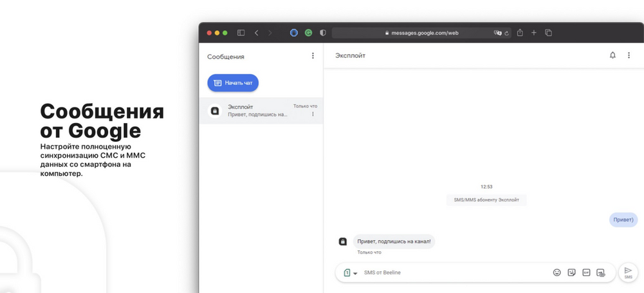Start a new chat with Начать чат

(233, 83)
